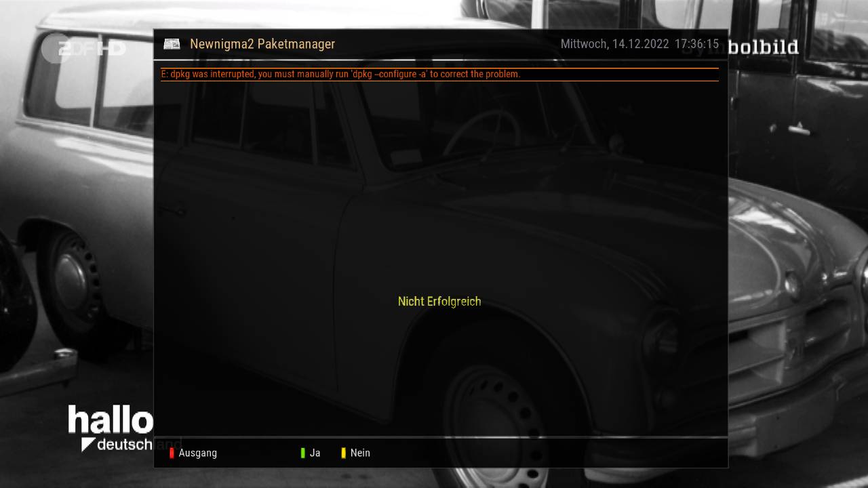Click the Newnigma2 Paketmanager title
The width and height of the screenshot is (868, 488).
coord(262,44)
